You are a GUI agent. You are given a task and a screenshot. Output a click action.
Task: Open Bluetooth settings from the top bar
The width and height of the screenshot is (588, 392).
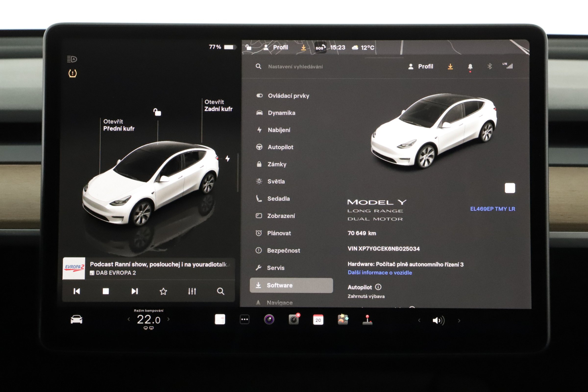pyautogui.click(x=490, y=67)
